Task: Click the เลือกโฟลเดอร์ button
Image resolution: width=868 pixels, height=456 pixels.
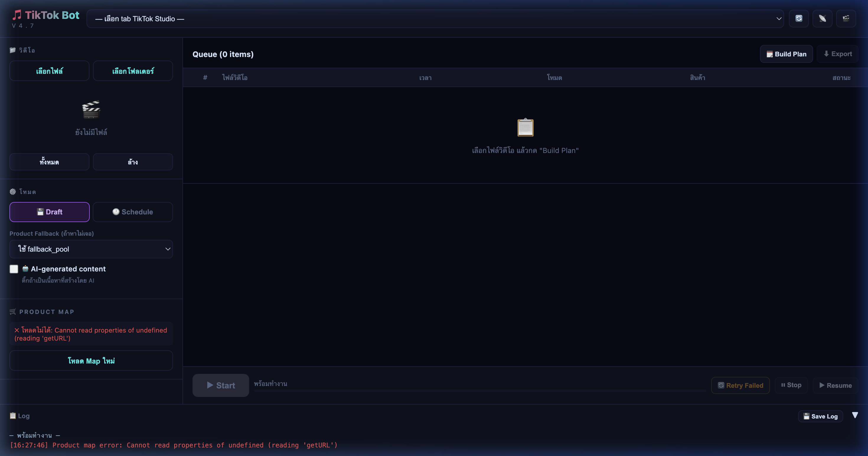Action: [x=133, y=71]
